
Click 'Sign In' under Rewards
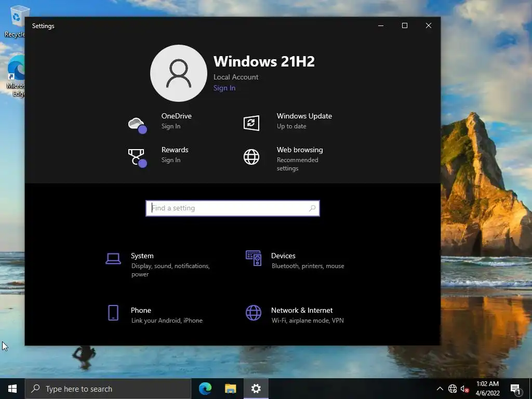point(171,160)
